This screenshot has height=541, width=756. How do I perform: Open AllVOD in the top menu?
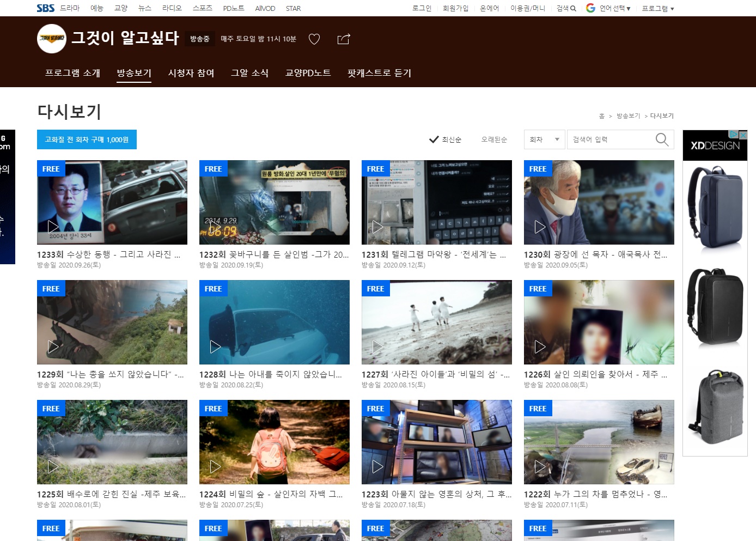[265, 8]
